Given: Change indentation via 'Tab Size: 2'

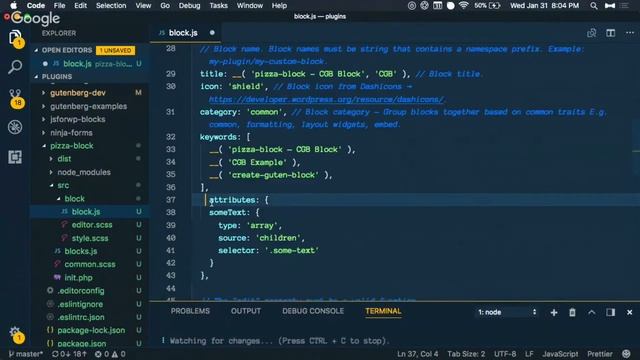Looking at the screenshot, I should pyautogui.click(x=466, y=354).
